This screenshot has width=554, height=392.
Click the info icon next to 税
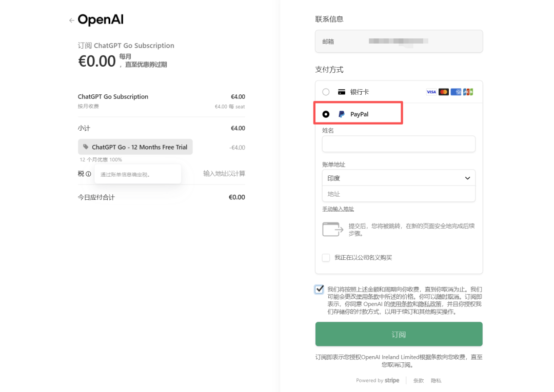tap(88, 173)
